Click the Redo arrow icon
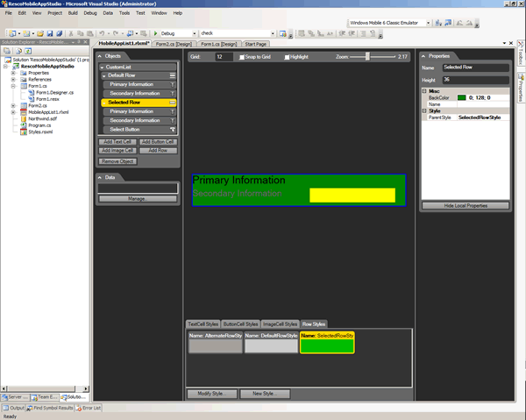526x420 pixels. [116, 33]
